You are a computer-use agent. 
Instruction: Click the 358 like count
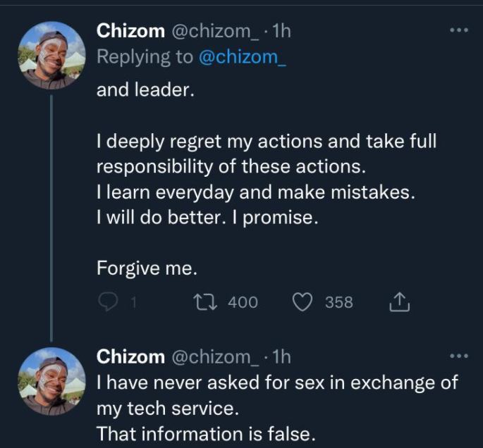(338, 302)
